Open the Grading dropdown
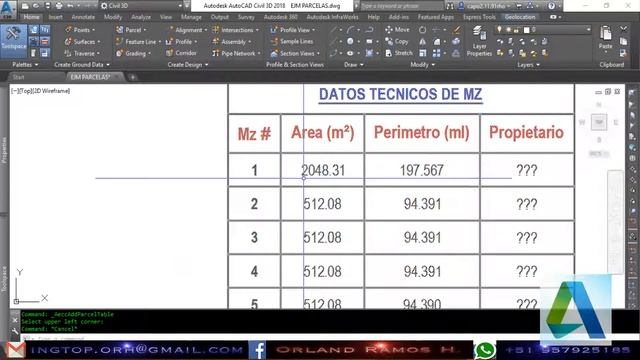Image resolution: width=640 pixels, height=360 pixels. 134,53
